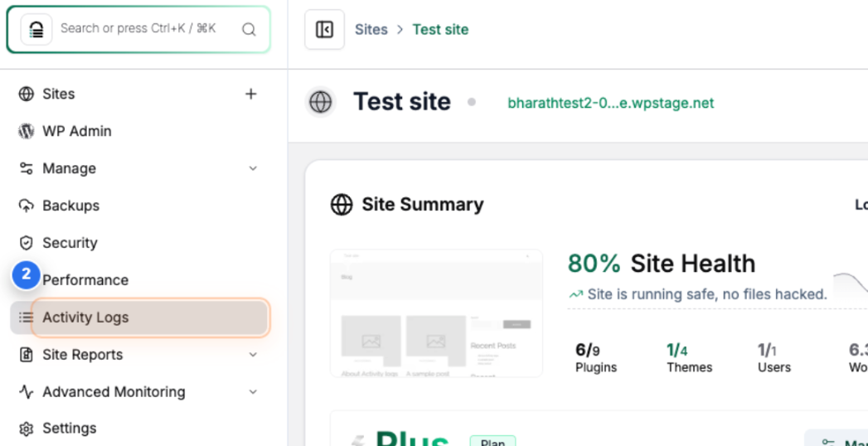This screenshot has width=868, height=446.
Task: Click the globe icon beside Sites
Action: tap(26, 94)
